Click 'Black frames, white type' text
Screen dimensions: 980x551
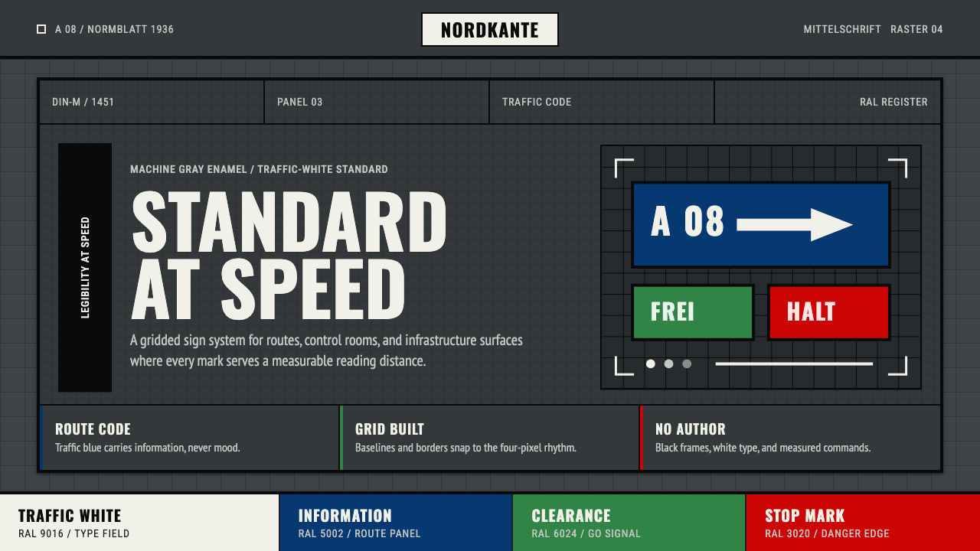[763, 448]
